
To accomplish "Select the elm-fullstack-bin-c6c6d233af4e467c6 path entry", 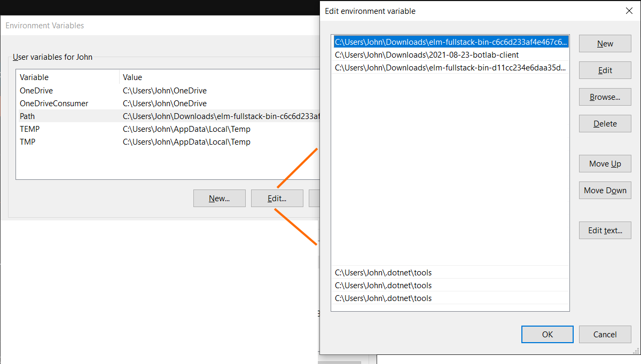I will [450, 42].
